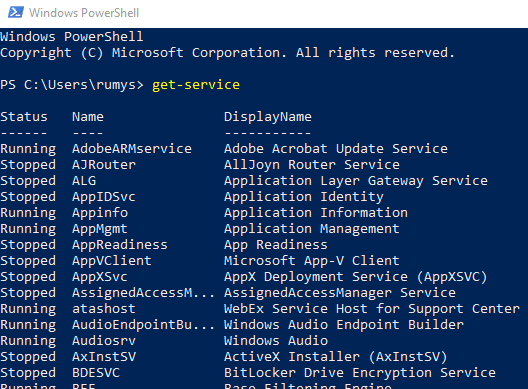Click the AJRouter service name
The image size is (528, 389).
tap(104, 164)
